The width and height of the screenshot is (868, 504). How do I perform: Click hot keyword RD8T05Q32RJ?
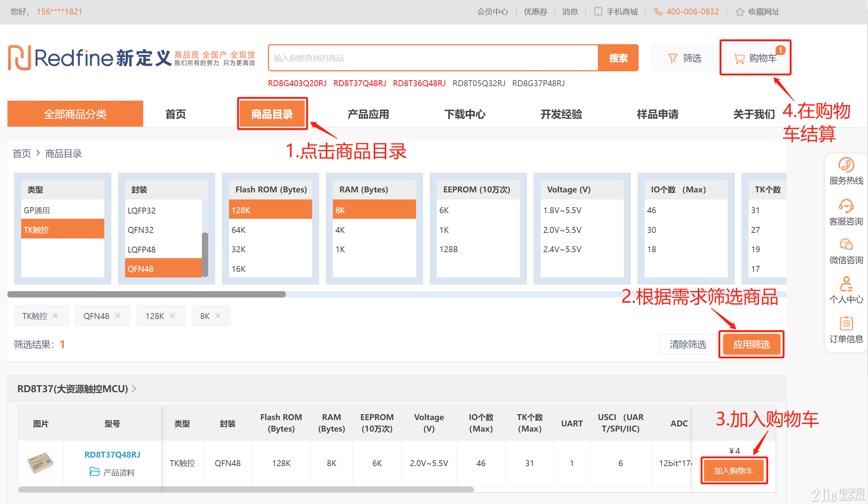click(479, 83)
